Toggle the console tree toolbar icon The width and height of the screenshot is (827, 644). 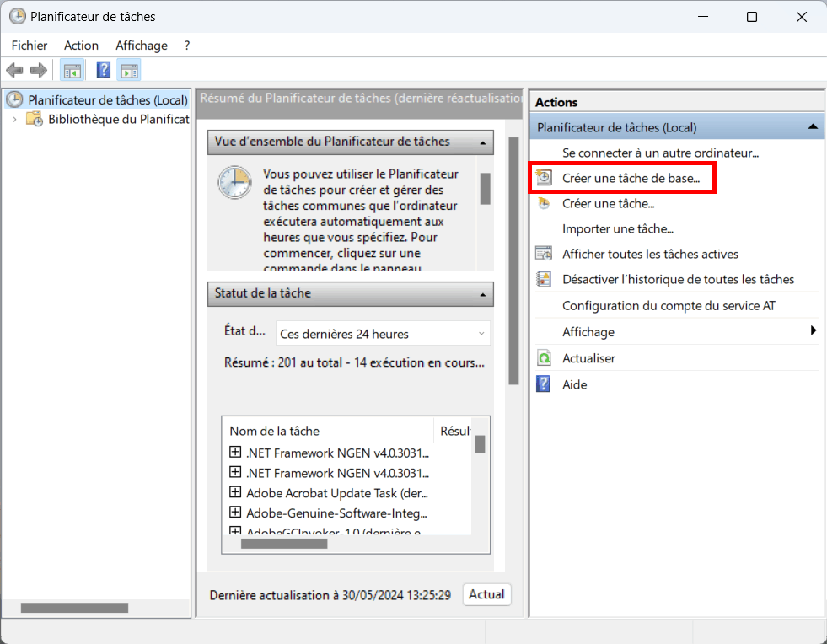(72, 70)
